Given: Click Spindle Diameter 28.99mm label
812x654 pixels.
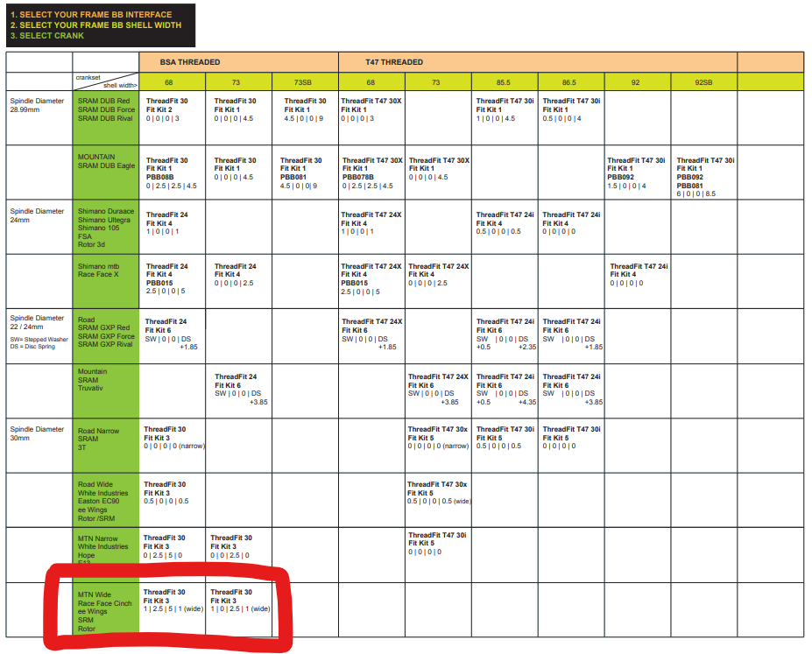Looking at the screenshot, I should click(x=37, y=105).
